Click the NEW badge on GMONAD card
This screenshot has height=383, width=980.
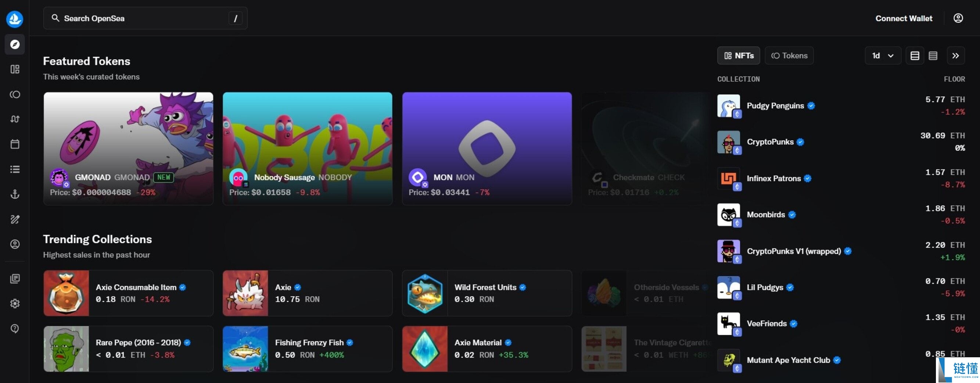(x=164, y=178)
